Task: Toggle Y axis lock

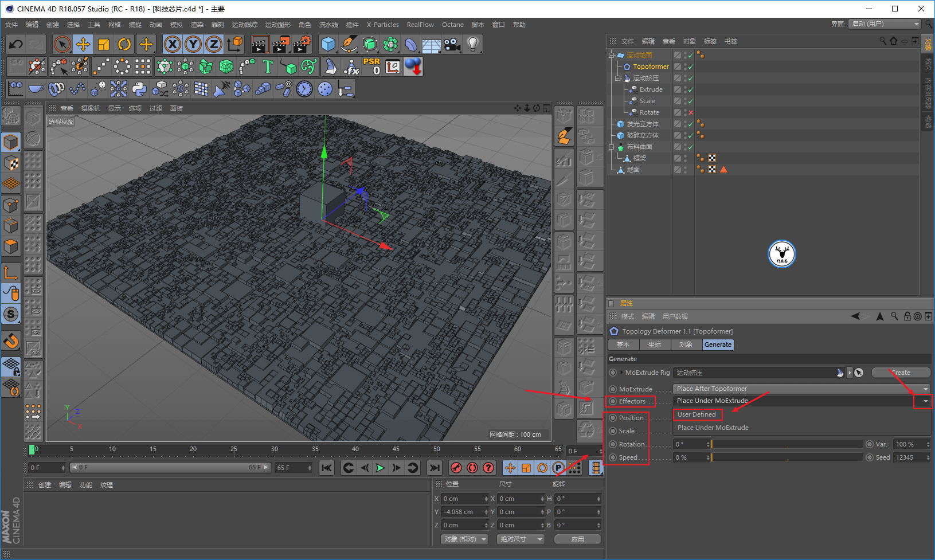Action: (x=193, y=44)
